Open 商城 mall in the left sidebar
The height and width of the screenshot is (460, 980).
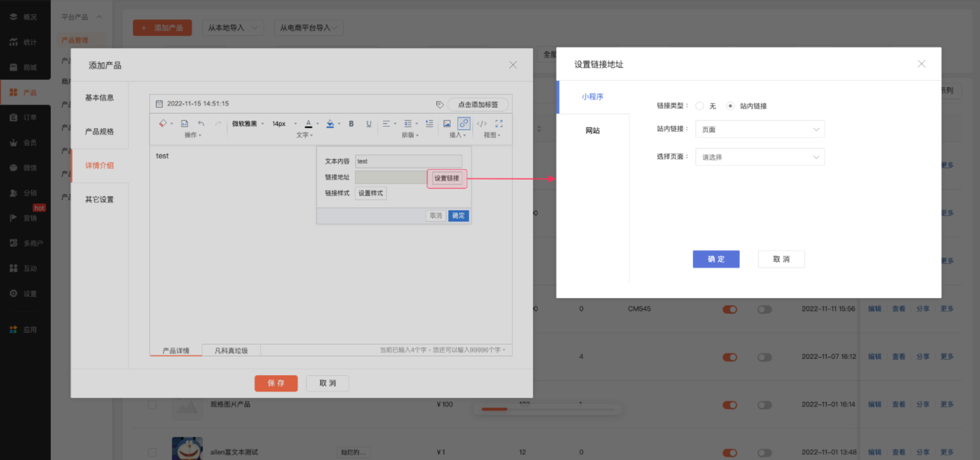click(x=25, y=67)
